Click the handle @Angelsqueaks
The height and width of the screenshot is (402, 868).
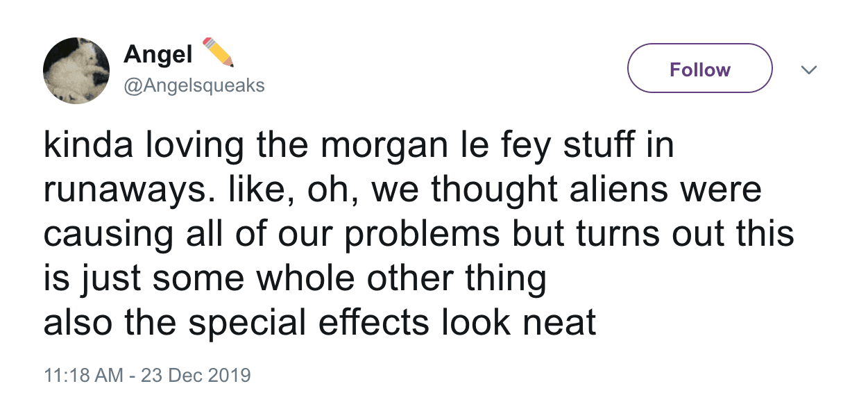pyautogui.click(x=193, y=85)
